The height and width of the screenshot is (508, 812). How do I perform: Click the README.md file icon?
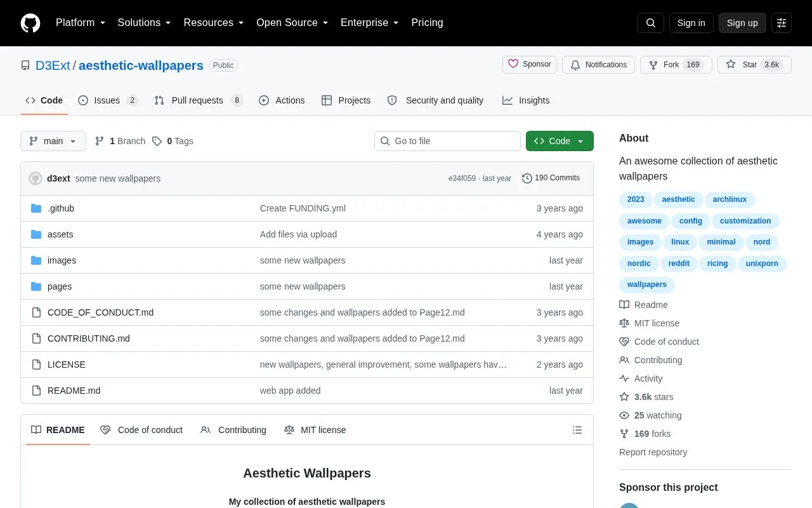coord(36,391)
